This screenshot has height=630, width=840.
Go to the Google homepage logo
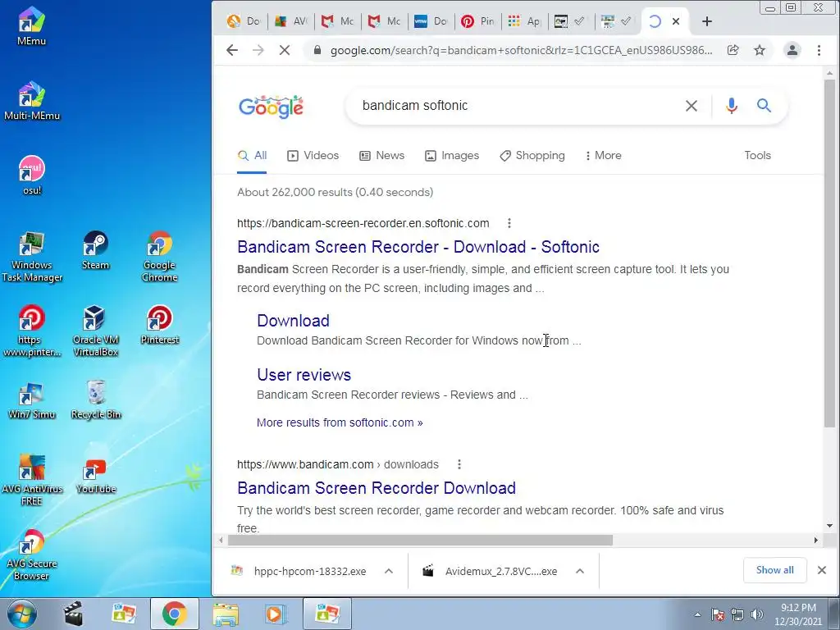[x=271, y=107]
